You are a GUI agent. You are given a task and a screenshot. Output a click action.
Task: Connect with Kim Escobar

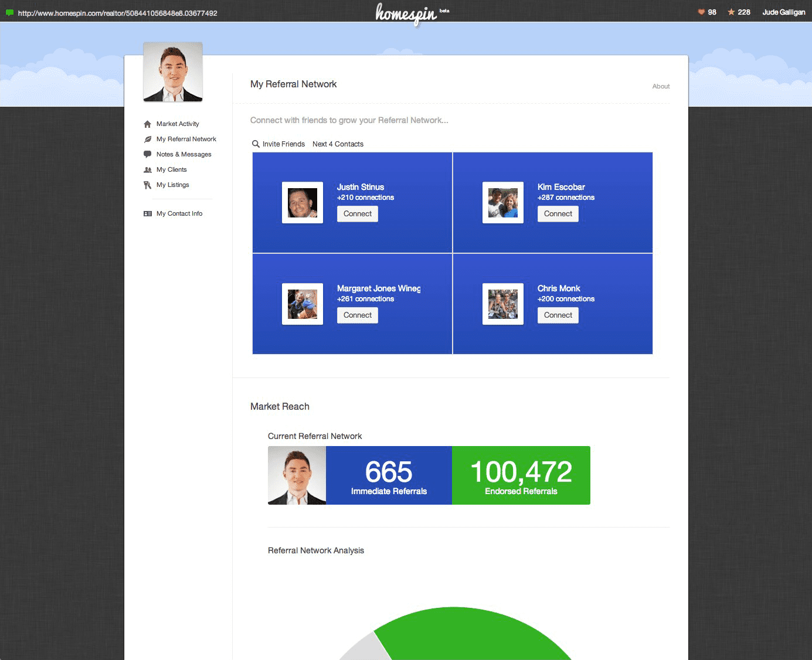point(558,214)
